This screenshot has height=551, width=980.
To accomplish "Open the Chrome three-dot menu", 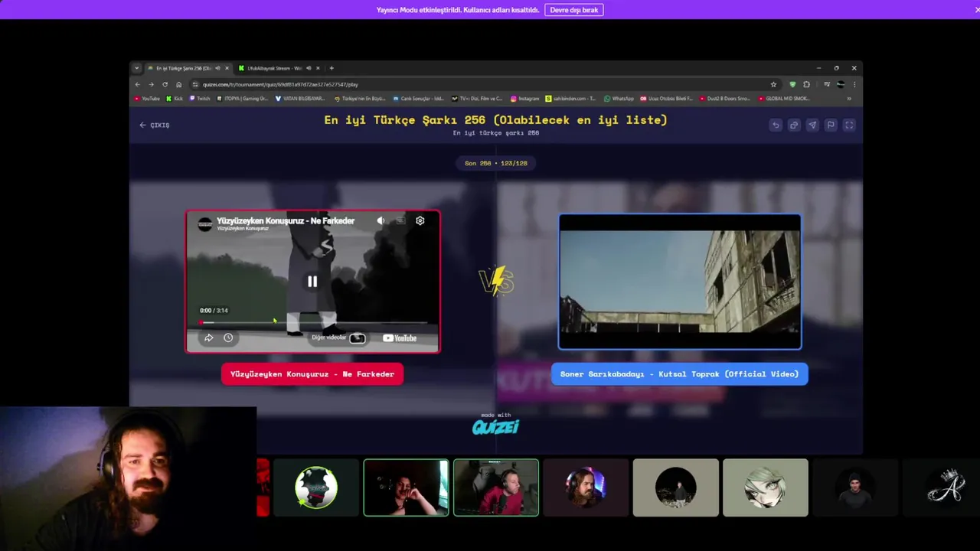I will coord(854,84).
